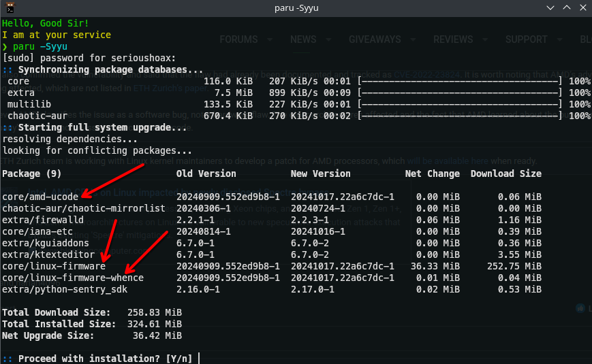The width and height of the screenshot is (592, 364).
Task: Click the '[sudo] password for serioushoax:' line
Action: (x=89, y=58)
